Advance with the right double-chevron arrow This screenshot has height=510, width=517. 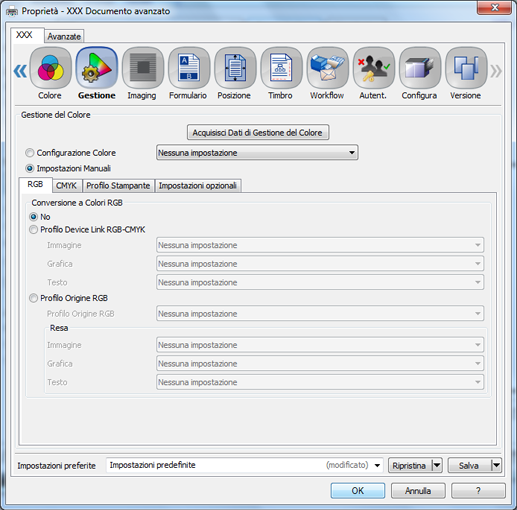coord(496,71)
